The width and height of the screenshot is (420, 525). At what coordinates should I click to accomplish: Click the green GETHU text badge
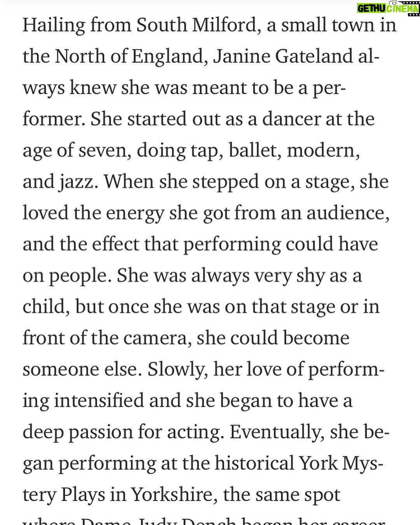coord(372,8)
